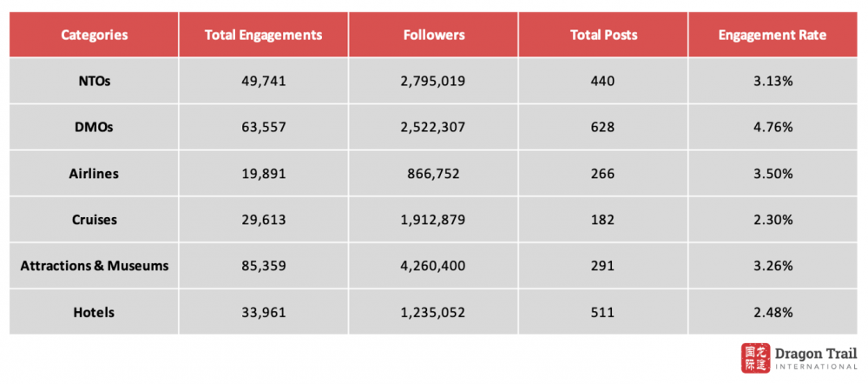The width and height of the screenshot is (868, 384).
Task: Select the Categories column header
Action: click(x=95, y=36)
